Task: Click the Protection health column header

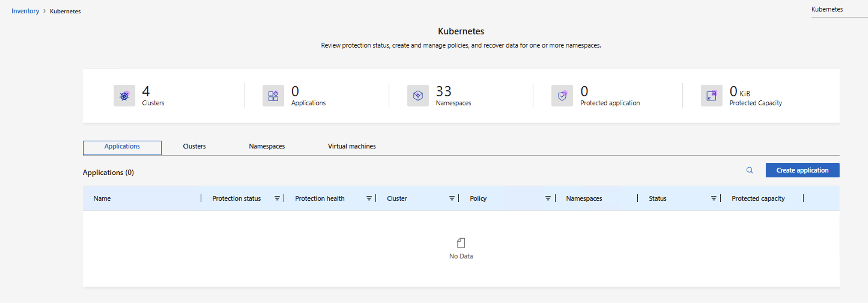Action: (x=320, y=198)
